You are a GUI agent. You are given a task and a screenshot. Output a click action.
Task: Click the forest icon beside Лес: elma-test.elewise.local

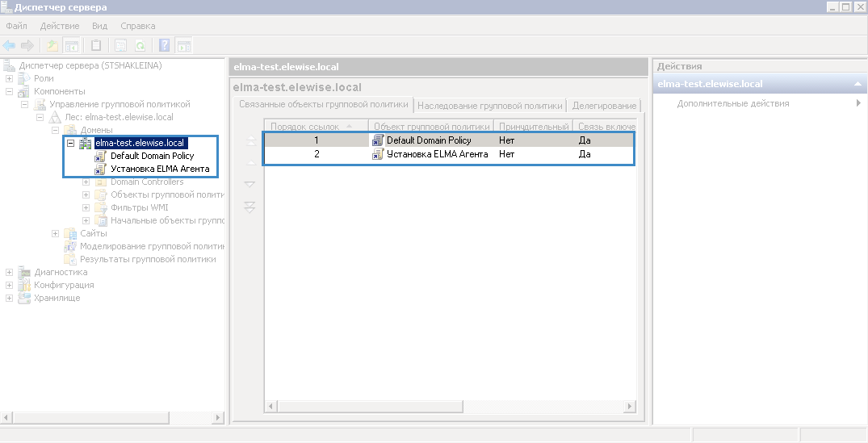(x=55, y=117)
